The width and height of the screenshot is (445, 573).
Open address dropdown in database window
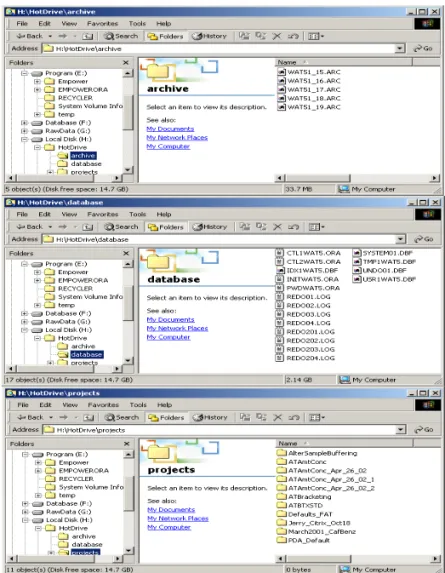tap(401, 239)
